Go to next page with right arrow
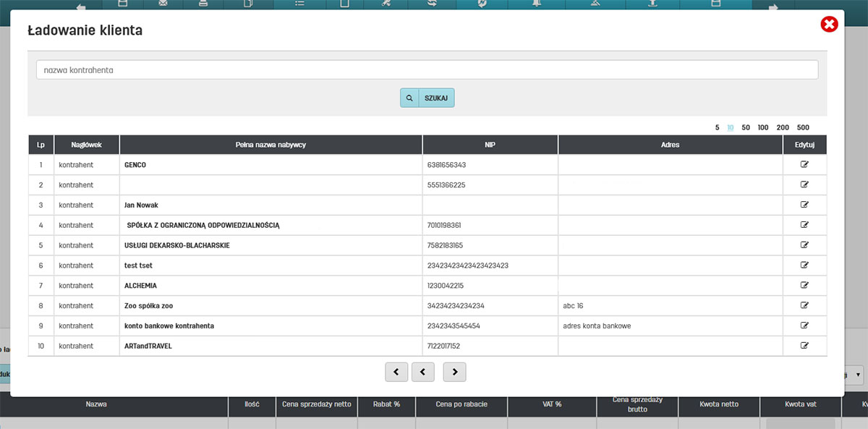 (x=454, y=372)
